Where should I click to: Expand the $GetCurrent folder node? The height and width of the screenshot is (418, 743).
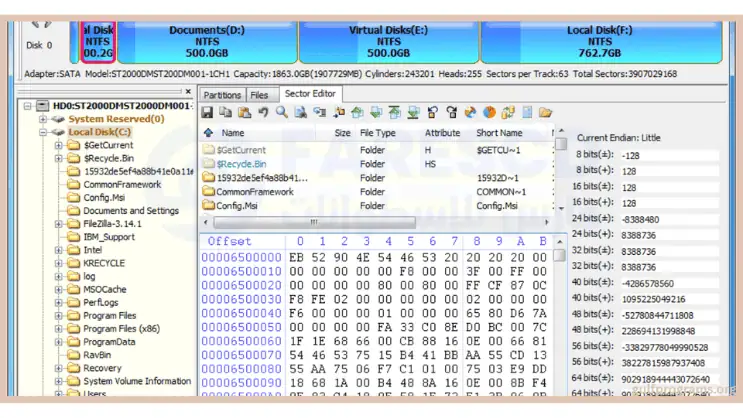click(58, 145)
